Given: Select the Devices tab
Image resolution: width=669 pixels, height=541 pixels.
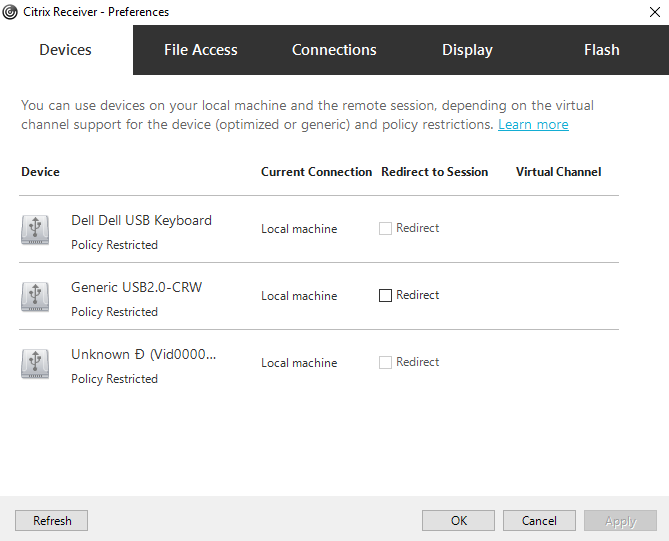Looking at the screenshot, I should point(66,50).
